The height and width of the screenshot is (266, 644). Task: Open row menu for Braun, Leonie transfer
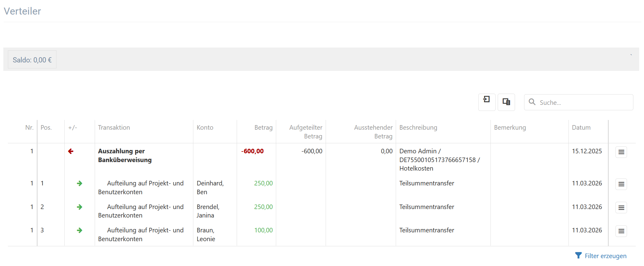click(x=621, y=231)
